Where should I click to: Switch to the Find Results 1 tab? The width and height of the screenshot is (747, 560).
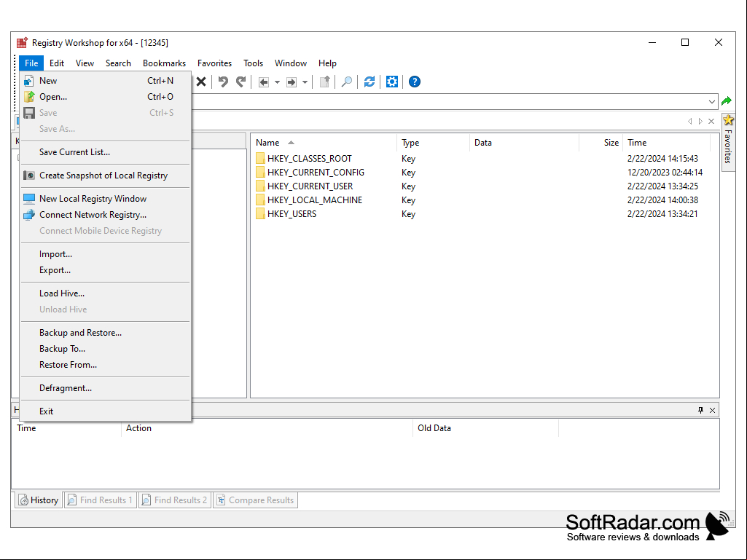100,500
